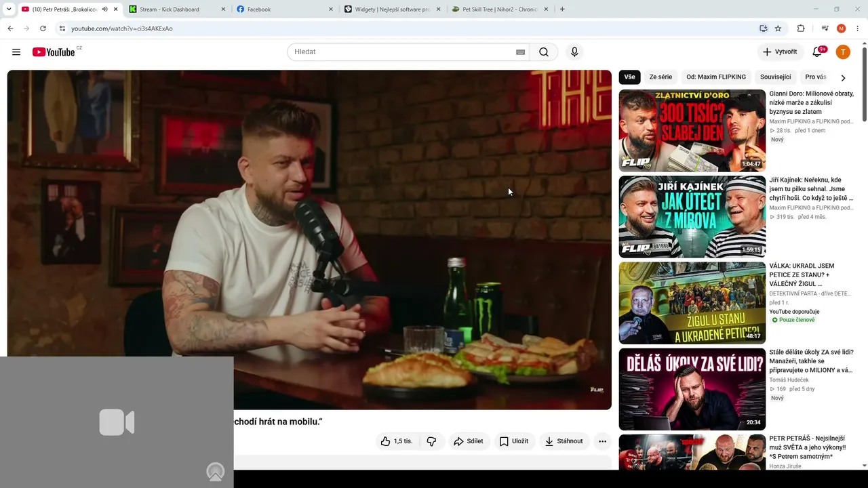Click the install/cast icon in address bar
This screenshot has width=868, height=488.
point(763,28)
